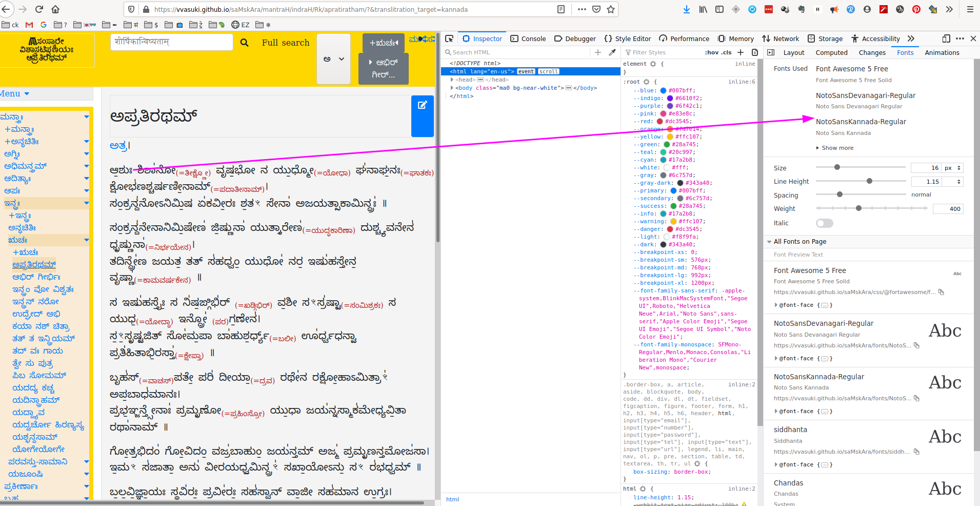Expand the head element node
This screenshot has height=506, width=980.
click(452, 80)
